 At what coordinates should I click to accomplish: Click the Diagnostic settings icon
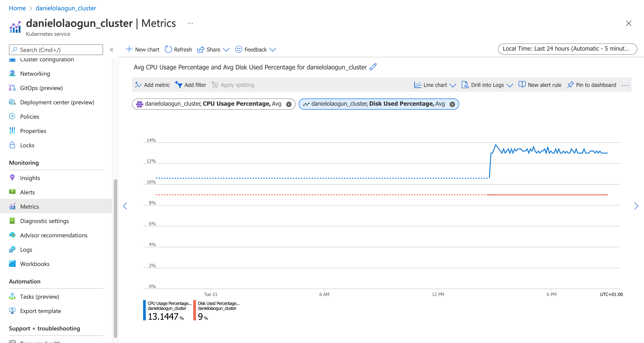pos(12,221)
